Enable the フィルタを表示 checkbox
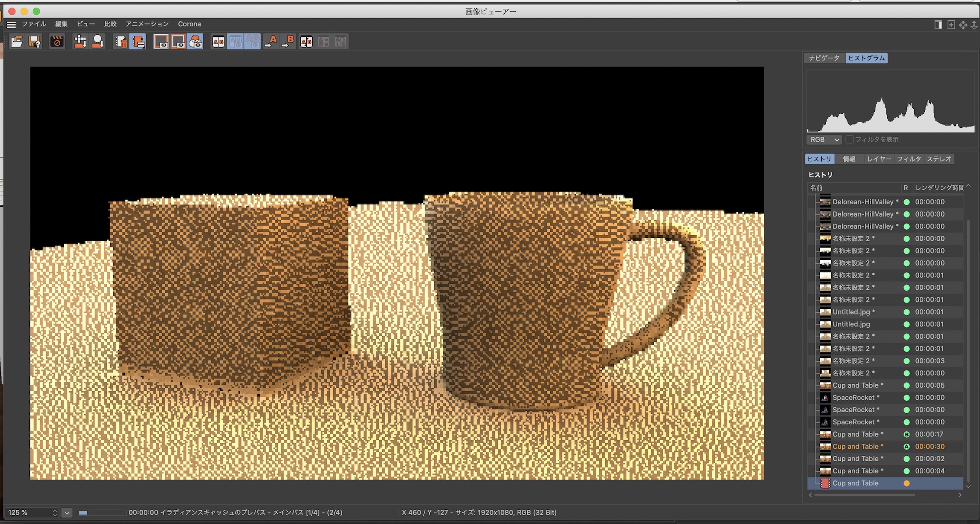 pyautogui.click(x=850, y=140)
